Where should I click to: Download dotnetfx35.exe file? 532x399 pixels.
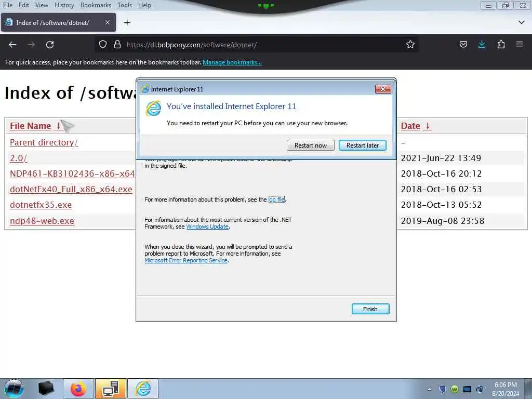click(x=41, y=205)
